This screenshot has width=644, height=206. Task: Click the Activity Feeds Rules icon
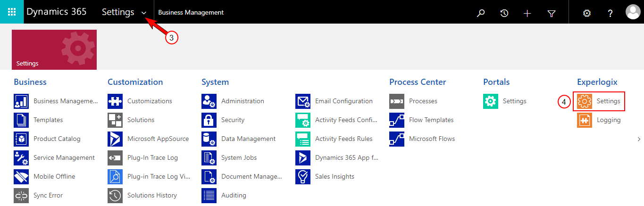(x=303, y=139)
